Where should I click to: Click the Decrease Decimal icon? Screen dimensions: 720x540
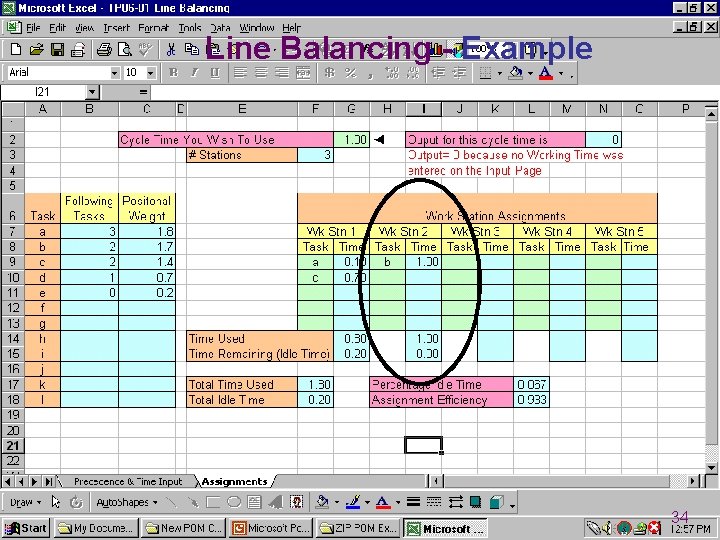[413, 73]
